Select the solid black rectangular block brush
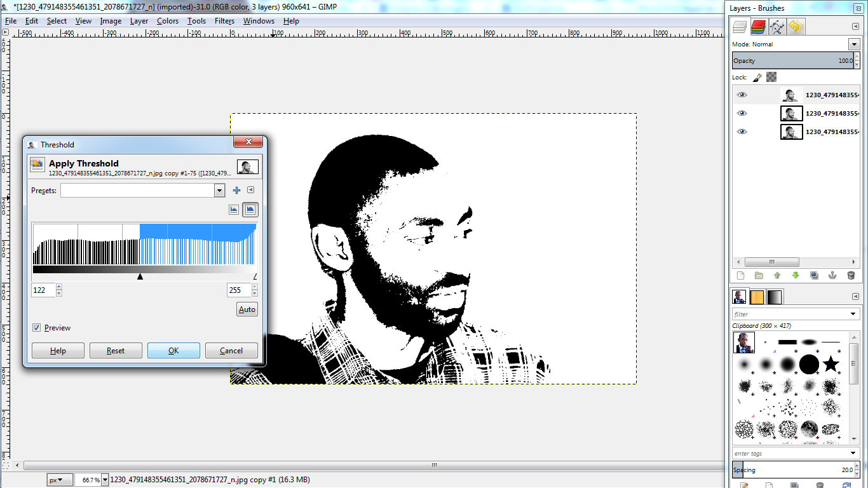868x488 pixels. pyautogui.click(x=787, y=342)
